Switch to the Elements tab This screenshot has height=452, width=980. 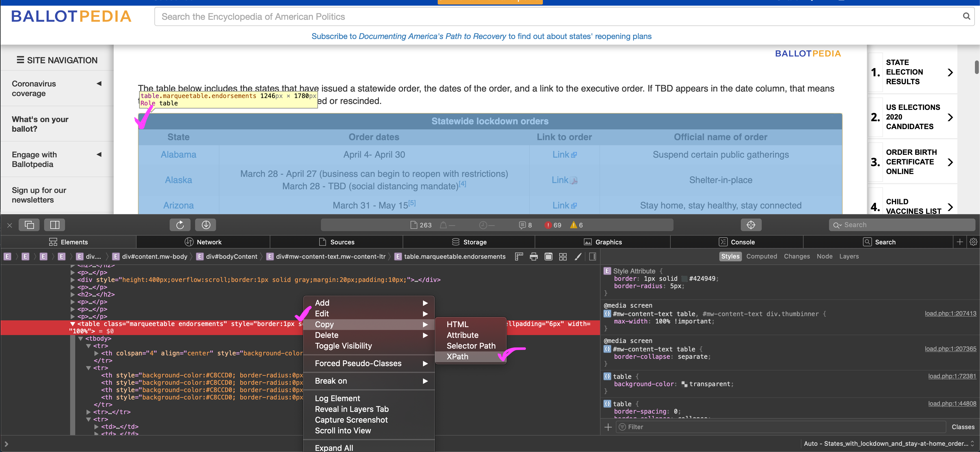tap(68, 242)
